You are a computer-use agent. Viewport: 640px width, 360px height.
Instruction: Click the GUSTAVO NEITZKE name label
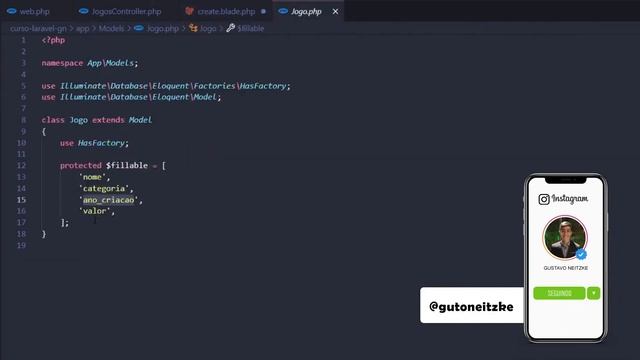566,268
